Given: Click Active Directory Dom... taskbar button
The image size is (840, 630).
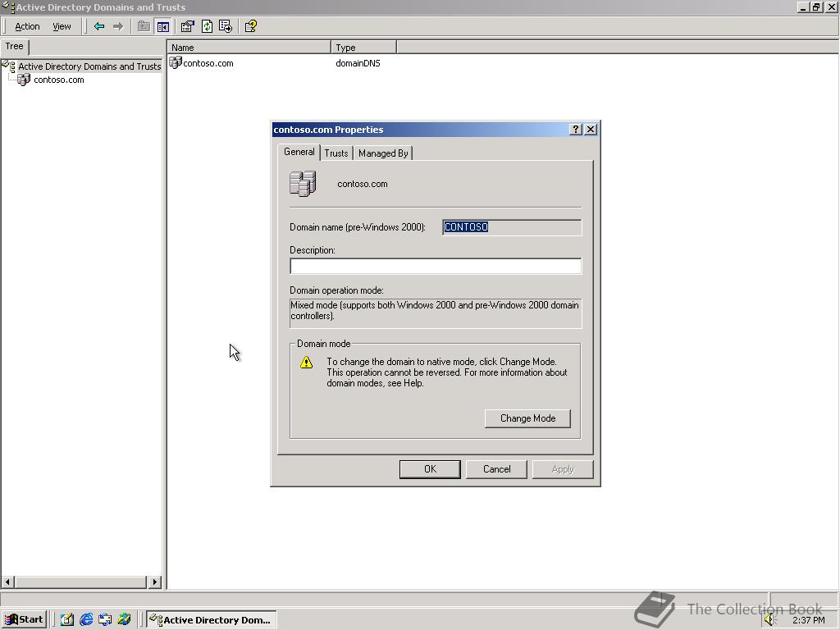Looking at the screenshot, I should pos(212,620).
